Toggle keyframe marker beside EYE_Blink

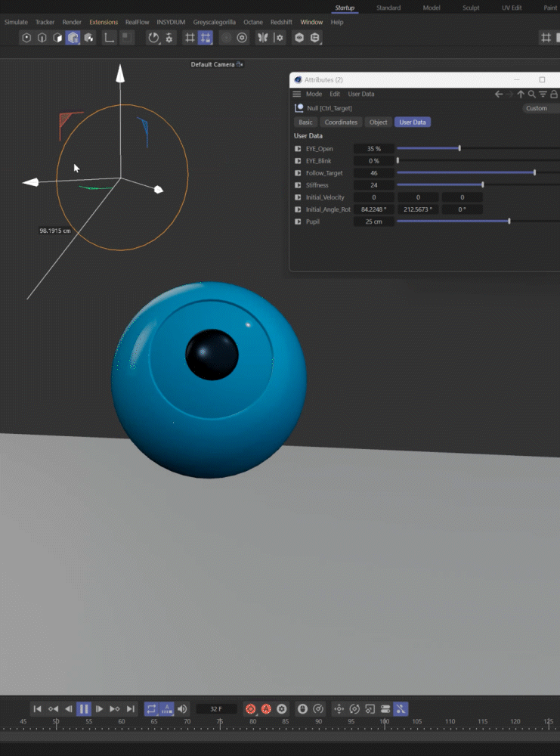coord(298,161)
